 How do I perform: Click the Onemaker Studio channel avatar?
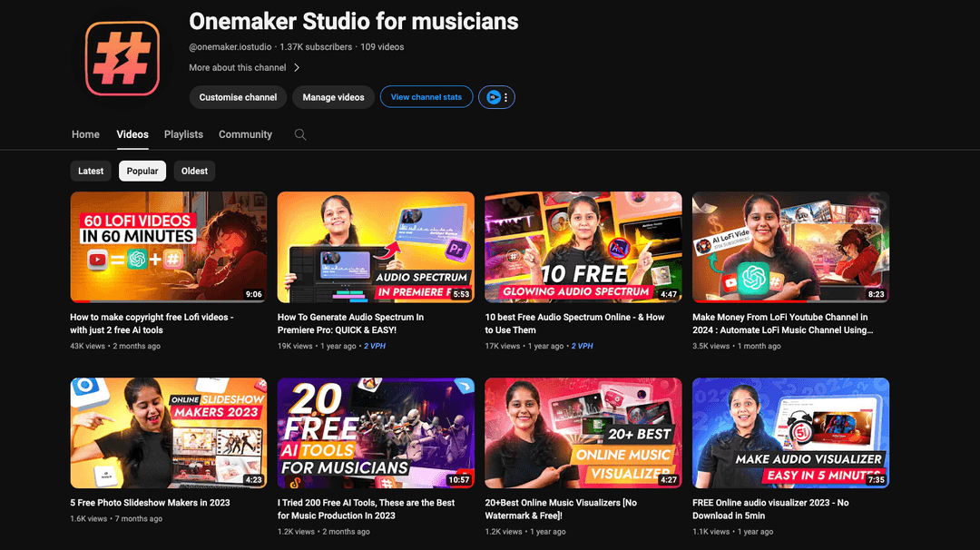[x=122, y=56]
